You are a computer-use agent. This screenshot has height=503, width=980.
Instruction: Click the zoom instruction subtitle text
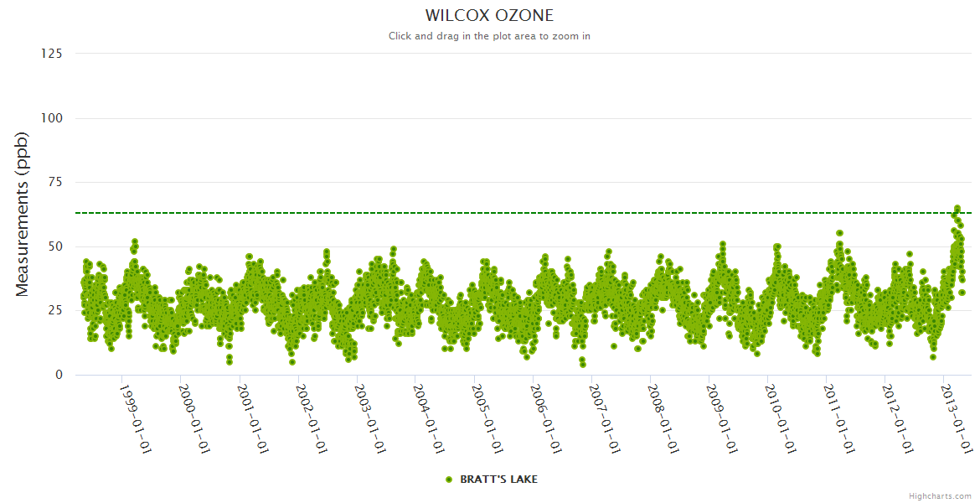[x=489, y=36]
